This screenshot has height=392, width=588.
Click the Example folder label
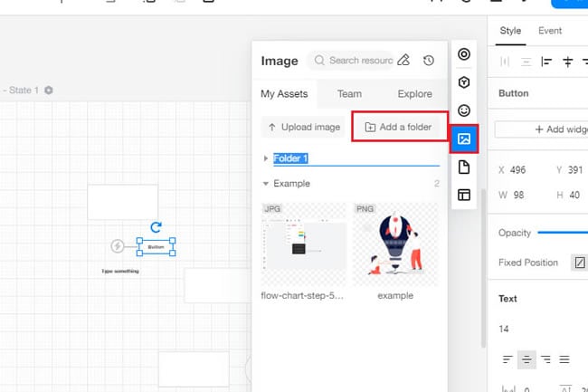click(292, 184)
